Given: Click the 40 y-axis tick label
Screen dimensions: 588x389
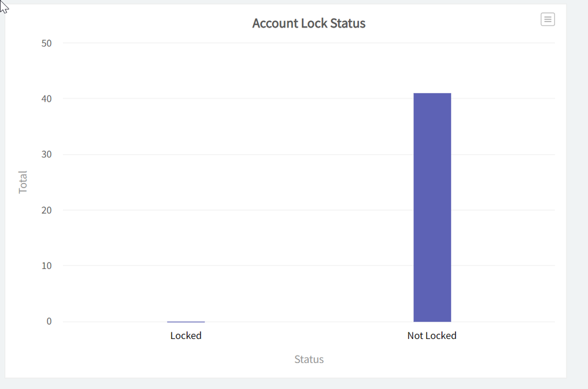Looking at the screenshot, I should 45,99.
